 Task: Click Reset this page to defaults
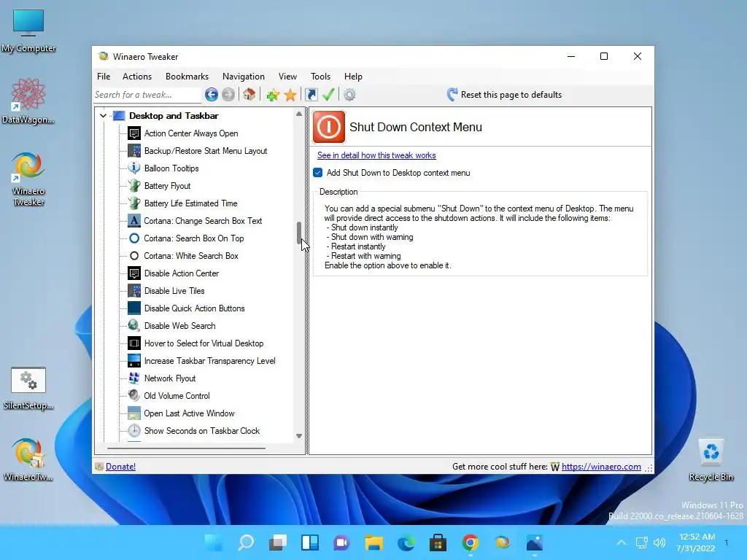pos(505,95)
